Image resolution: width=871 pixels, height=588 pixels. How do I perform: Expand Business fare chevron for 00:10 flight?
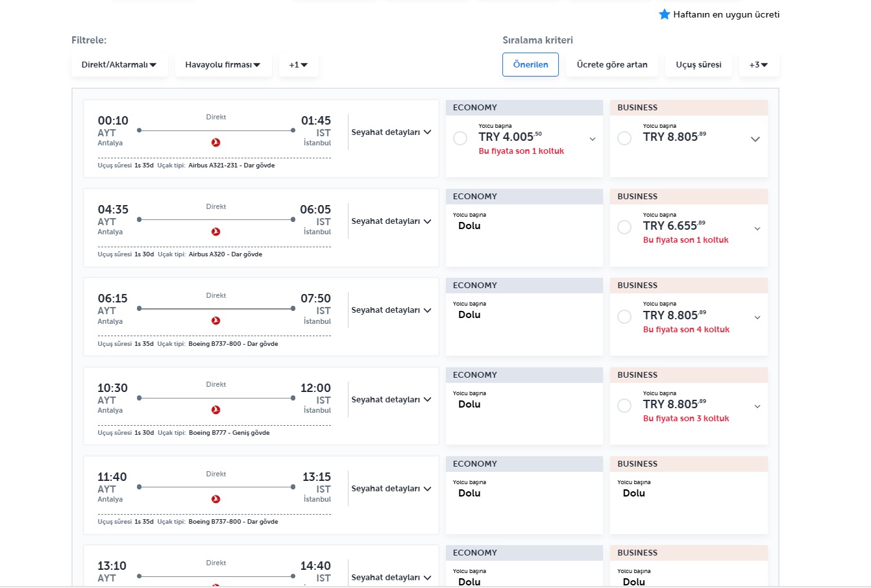coord(755,139)
